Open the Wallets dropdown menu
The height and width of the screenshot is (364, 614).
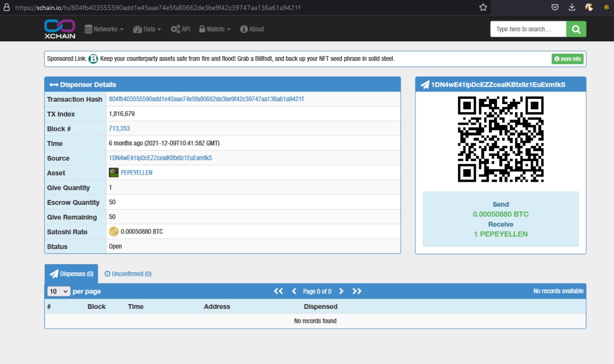(x=215, y=29)
